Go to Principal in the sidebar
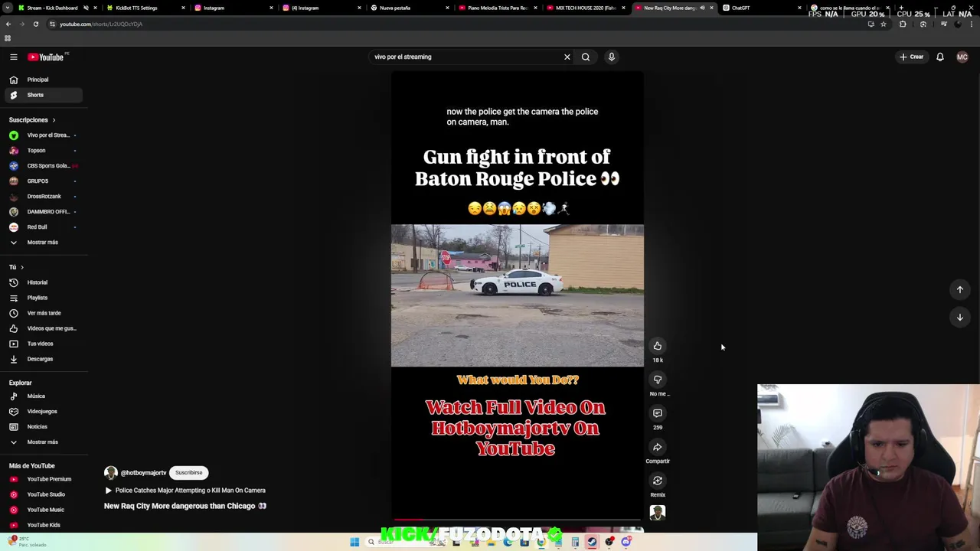The height and width of the screenshot is (551, 980). point(44,80)
